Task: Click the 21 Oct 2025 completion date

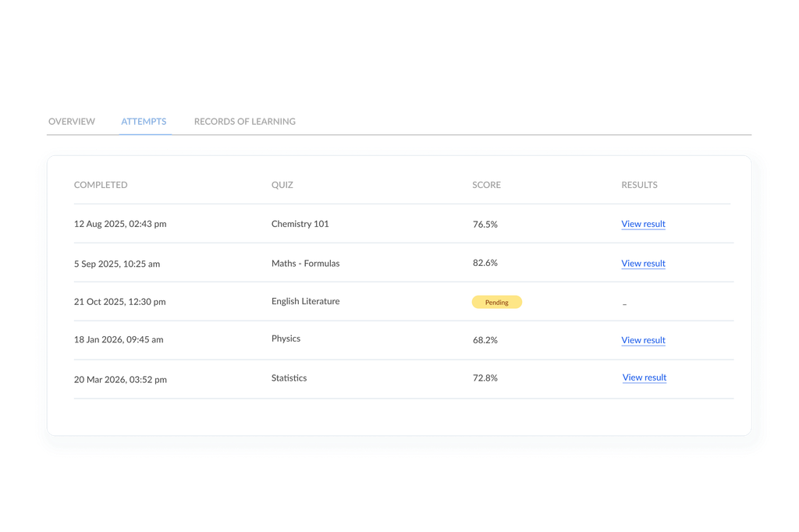Action: 119,302
